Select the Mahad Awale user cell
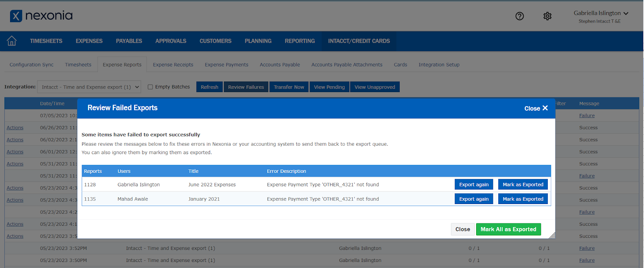Image resolution: width=644 pixels, height=268 pixels. [x=133, y=199]
